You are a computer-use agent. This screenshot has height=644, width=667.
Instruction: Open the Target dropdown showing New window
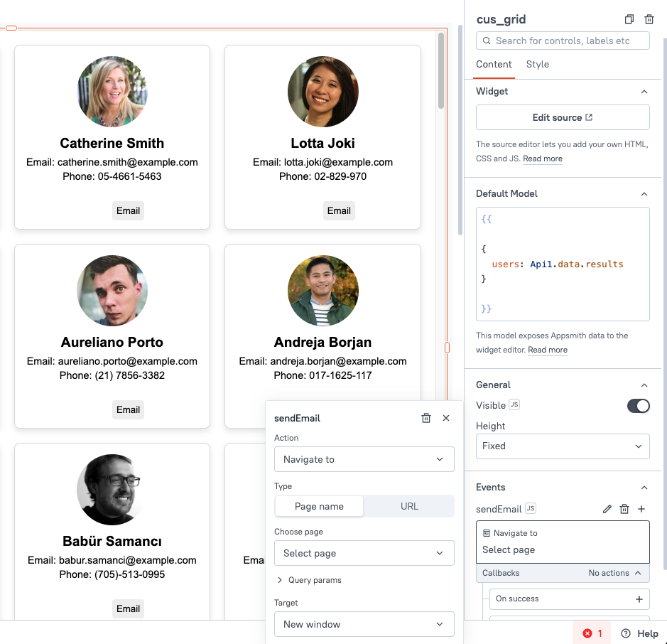pyautogui.click(x=364, y=625)
